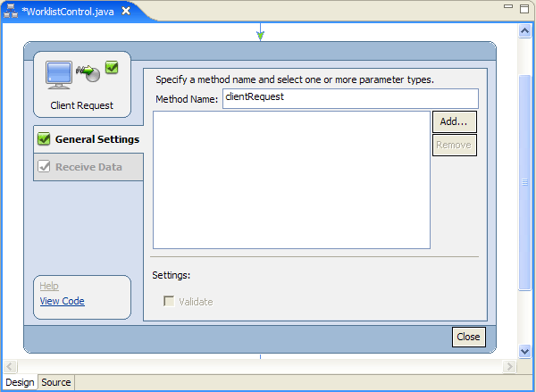Click the Client Request computer monitor icon
Screen dimensions: 536x392
[59, 75]
